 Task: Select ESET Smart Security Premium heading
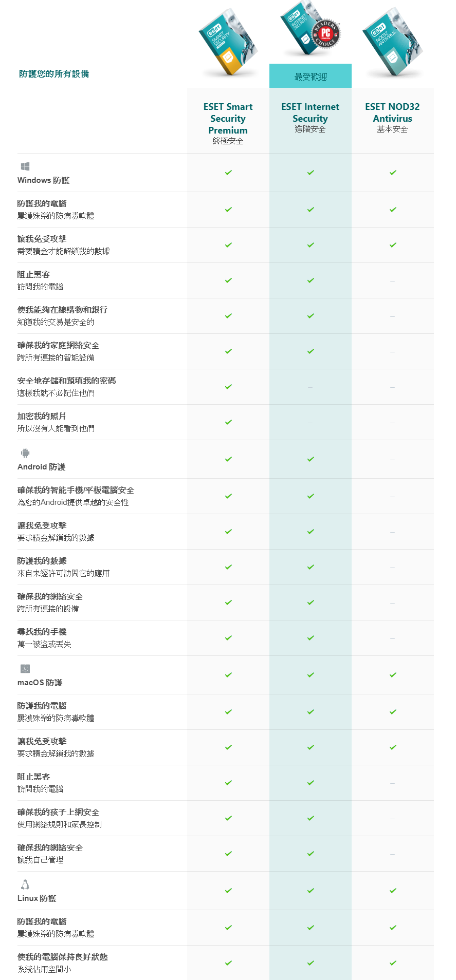point(228,119)
